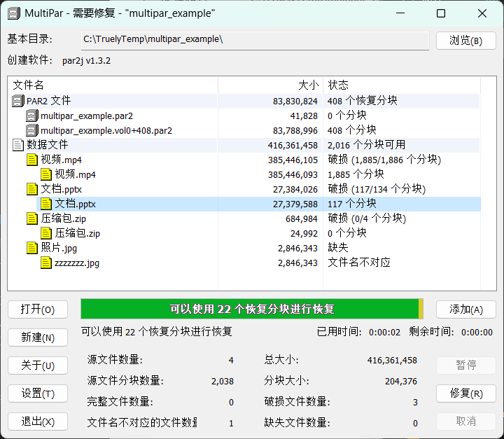Click the multipar_example.vol0+408.par2 file icon
The image size is (504, 439).
pos(32,131)
